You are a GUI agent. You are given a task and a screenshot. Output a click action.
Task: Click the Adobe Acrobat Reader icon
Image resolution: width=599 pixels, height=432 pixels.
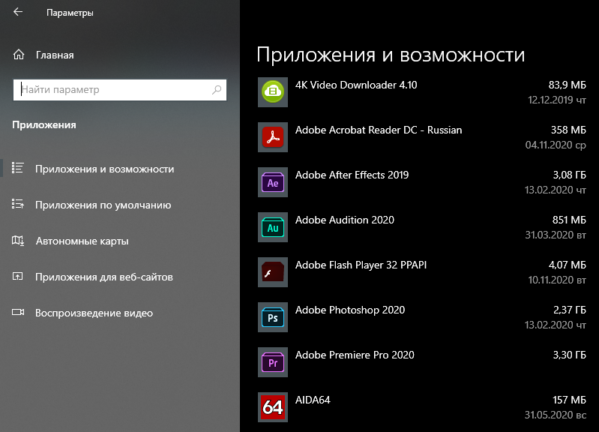[273, 137]
